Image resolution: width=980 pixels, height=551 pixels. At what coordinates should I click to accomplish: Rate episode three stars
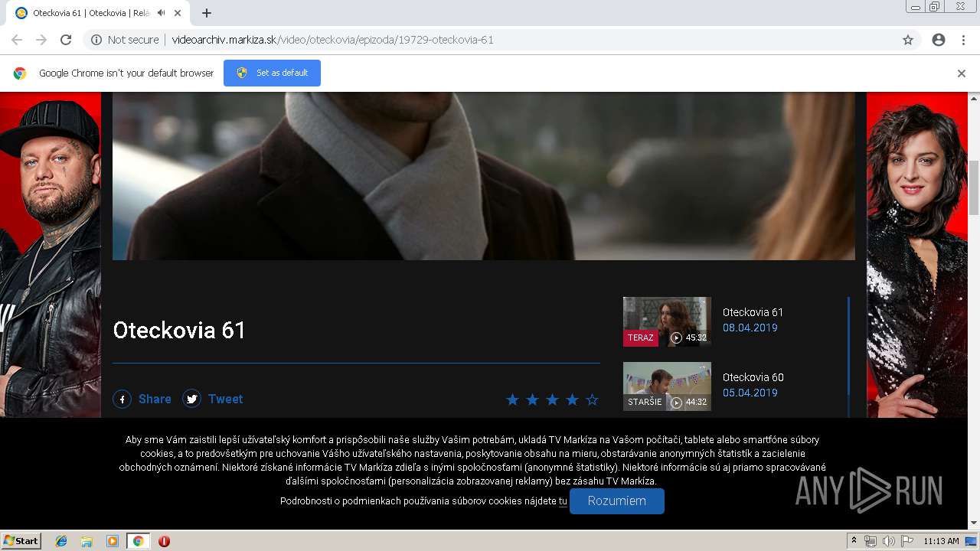click(x=552, y=399)
